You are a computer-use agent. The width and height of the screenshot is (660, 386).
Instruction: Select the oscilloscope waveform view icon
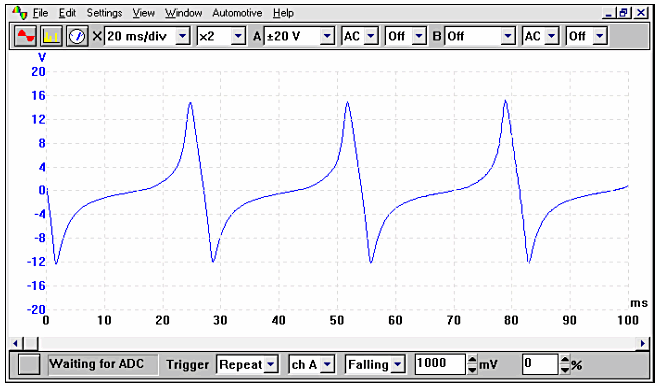25,36
